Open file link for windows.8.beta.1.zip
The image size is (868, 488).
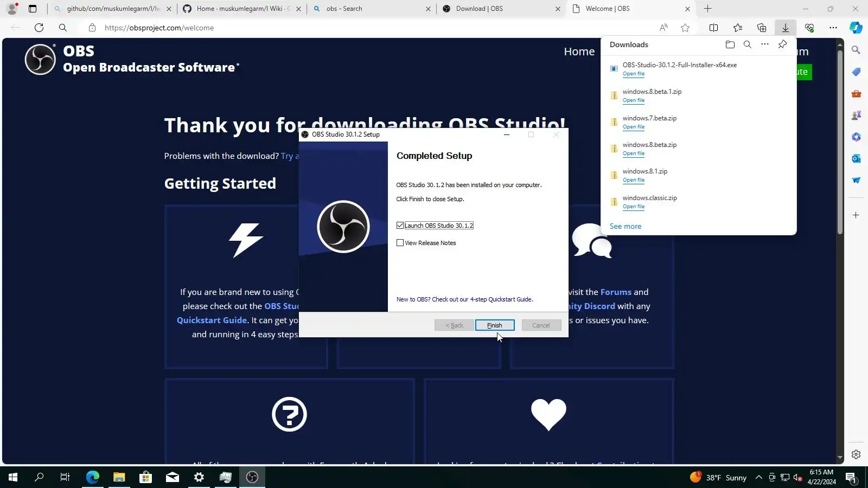(x=633, y=100)
